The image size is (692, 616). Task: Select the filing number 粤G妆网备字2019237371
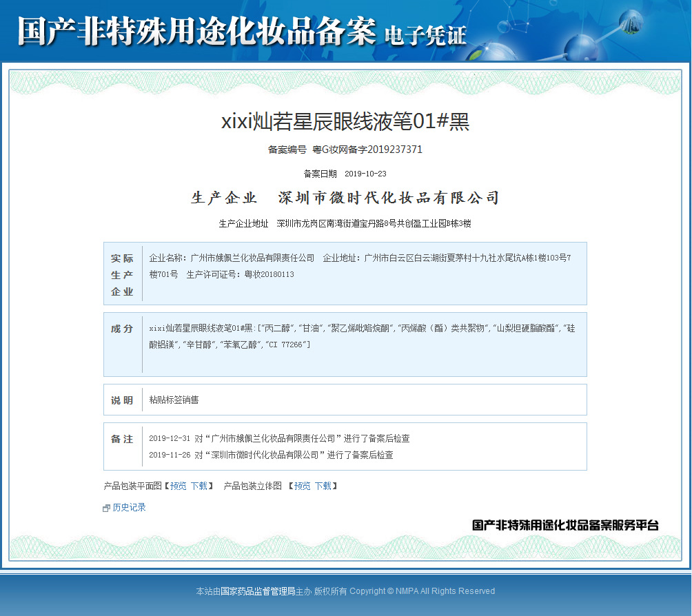tap(367, 150)
